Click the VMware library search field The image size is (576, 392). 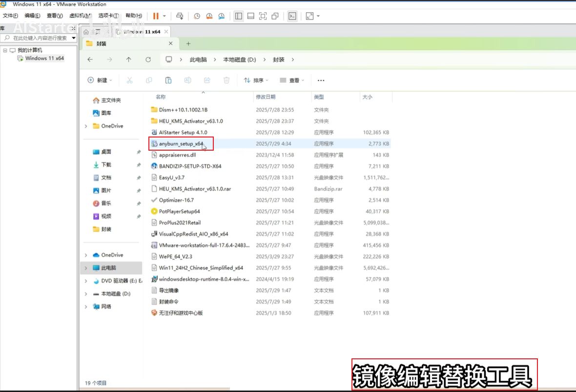[x=39, y=38]
